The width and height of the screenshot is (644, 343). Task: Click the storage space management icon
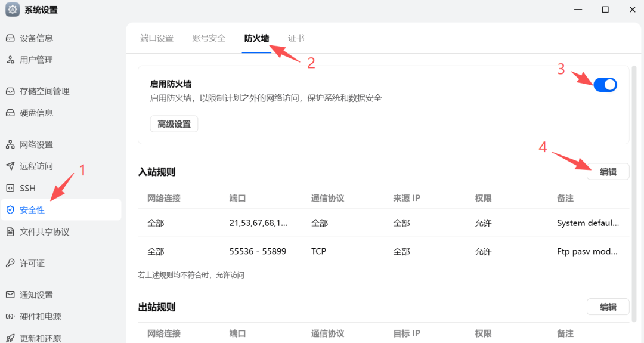[x=10, y=91]
